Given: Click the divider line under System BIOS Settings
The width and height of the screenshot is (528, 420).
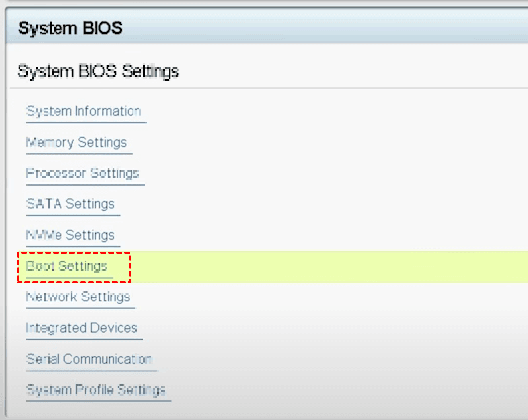Looking at the screenshot, I should [x=264, y=88].
